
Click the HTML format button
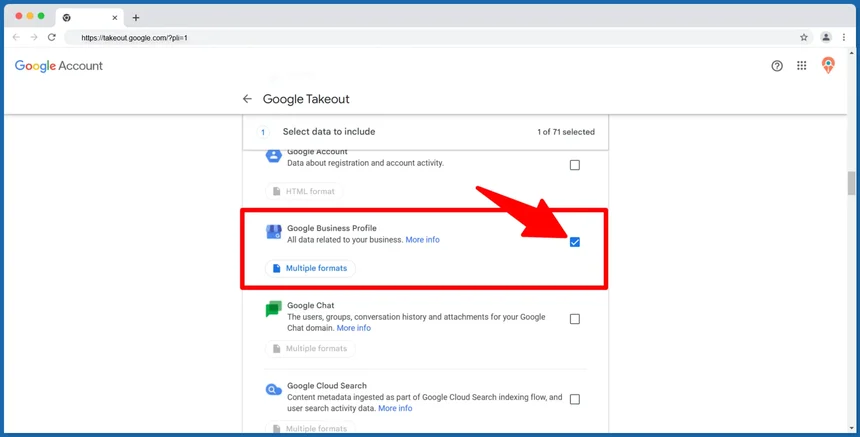tap(304, 191)
